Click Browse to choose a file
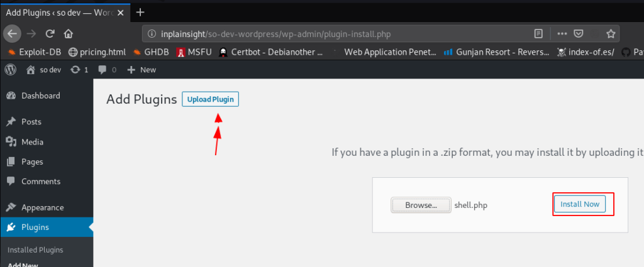 pos(421,205)
